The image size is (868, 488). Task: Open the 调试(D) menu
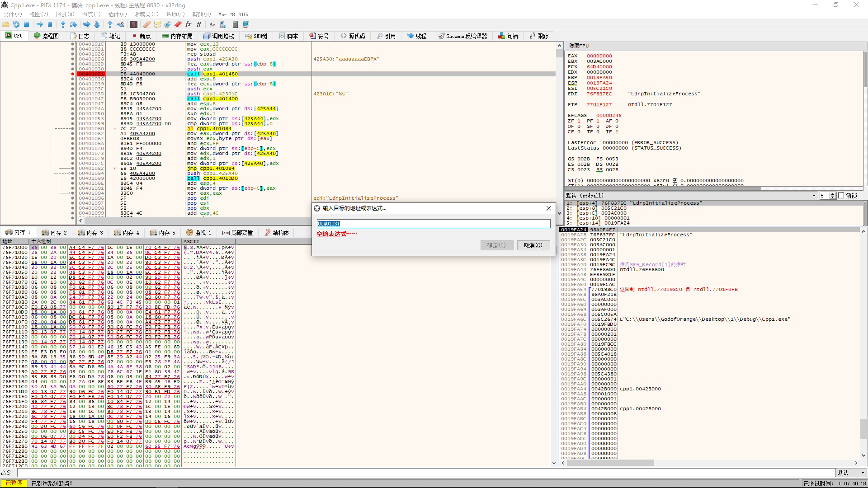pyautogui.click(x=65, y=14)
